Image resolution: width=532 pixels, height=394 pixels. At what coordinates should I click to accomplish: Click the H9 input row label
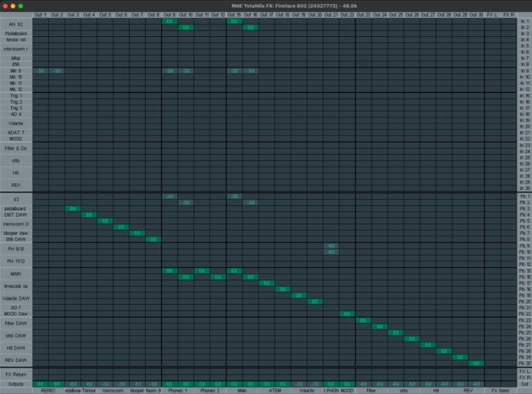[16, 173]
